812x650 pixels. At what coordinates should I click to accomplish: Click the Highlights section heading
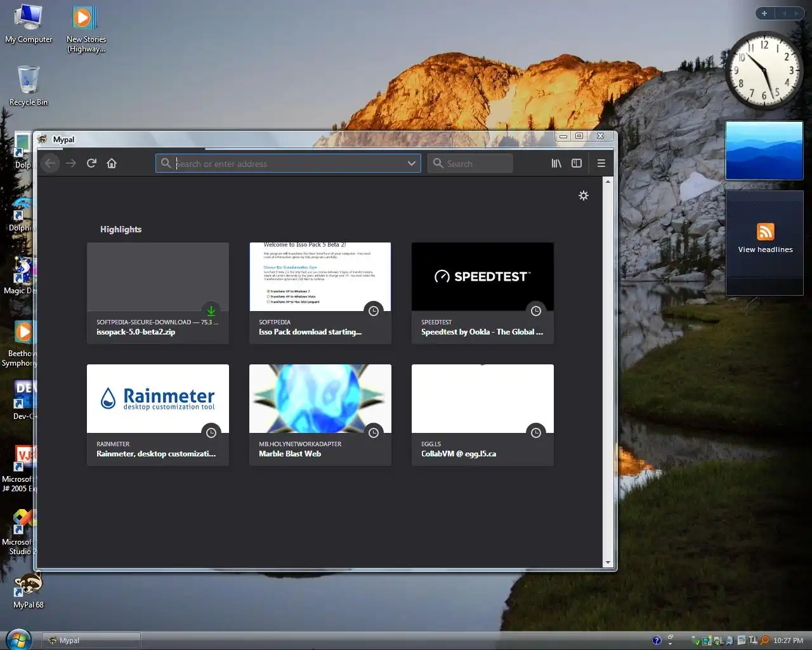click(x=121, y=229)
